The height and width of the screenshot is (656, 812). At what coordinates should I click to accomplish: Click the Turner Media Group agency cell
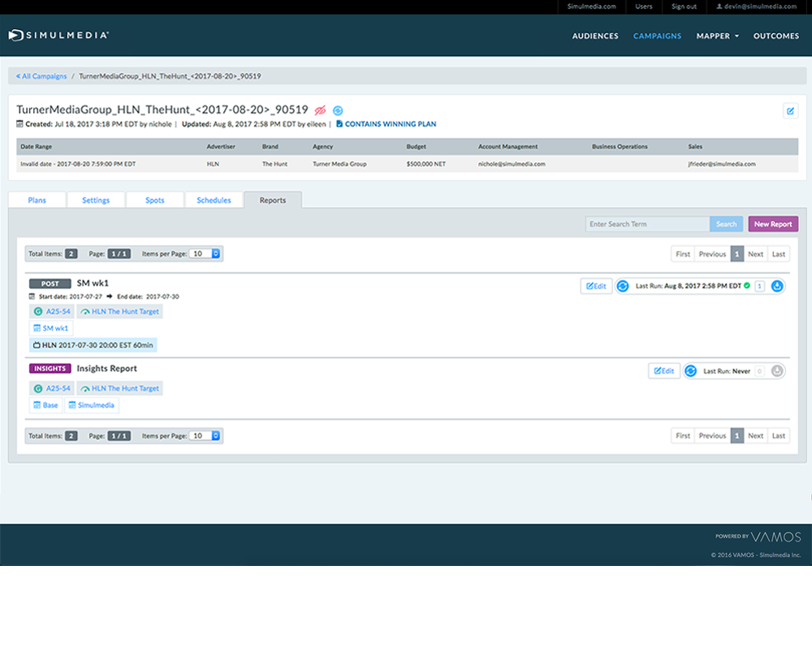tap(339, 164)
